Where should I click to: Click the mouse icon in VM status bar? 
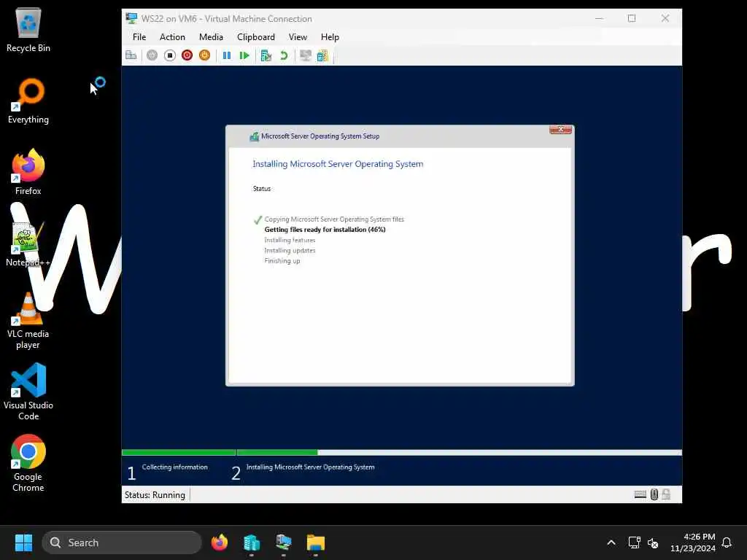pyautogui.click(x=654, y=495)
